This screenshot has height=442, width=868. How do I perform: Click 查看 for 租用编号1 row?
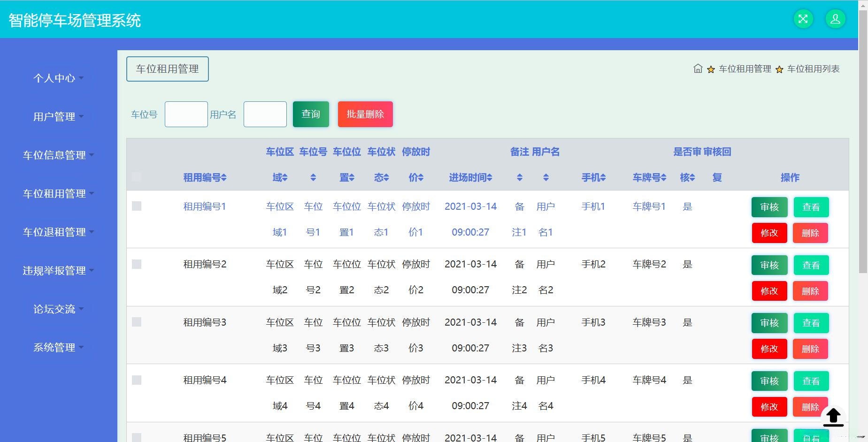tap(811, 207)
